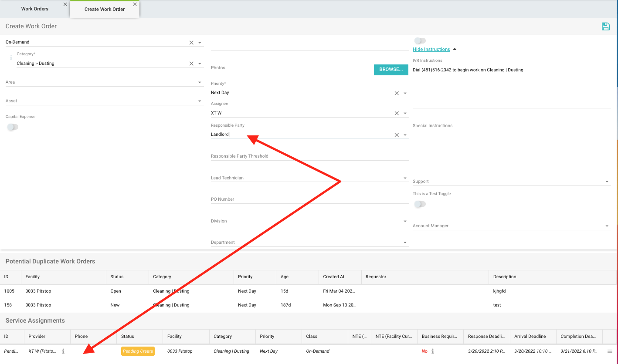Switch to the Work Orders tab
618x364 pixels.
coord(35,9)
